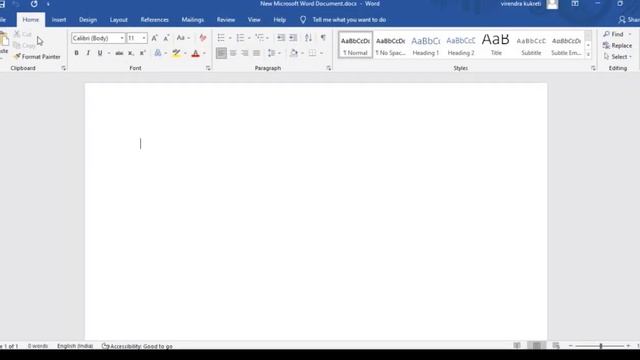This screenshot has width=640, height=360.
Task: Apply text highlight color
Action: click(176, 53)
